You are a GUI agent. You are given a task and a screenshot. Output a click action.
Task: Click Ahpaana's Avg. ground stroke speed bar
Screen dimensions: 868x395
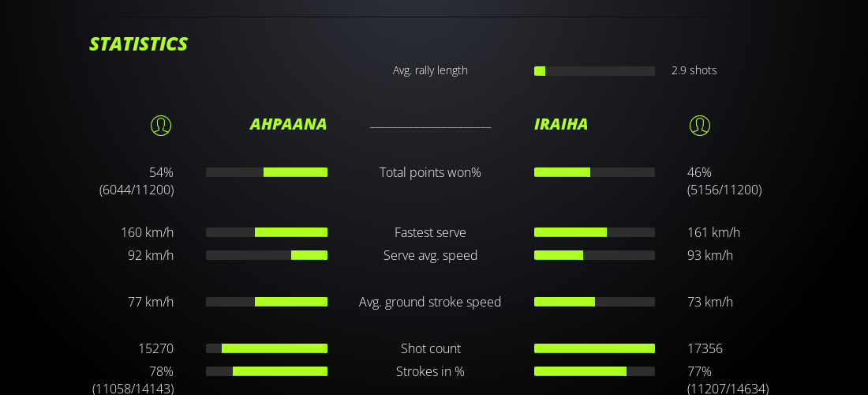(x=267, y=302)
